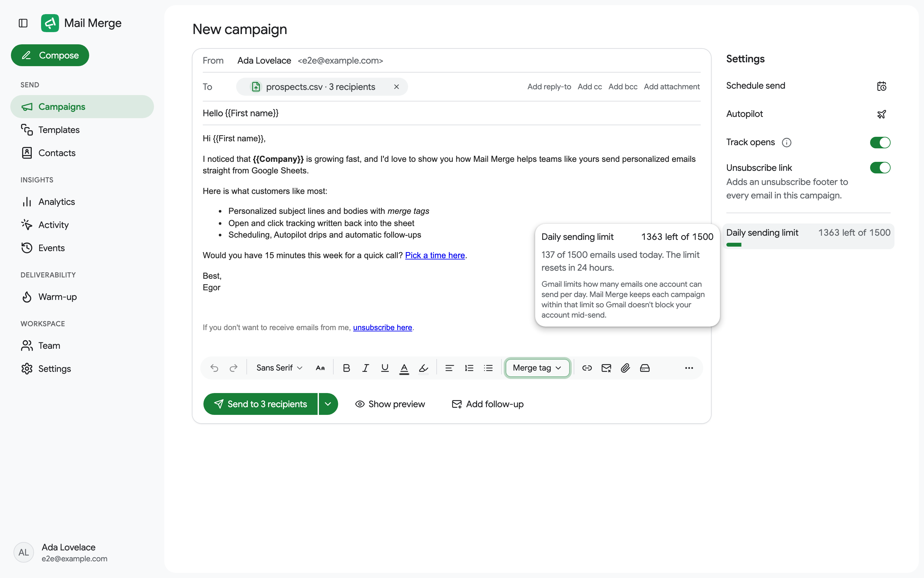Toggle underline formatting
Screen dimensions: 924x578
(385, 368)
